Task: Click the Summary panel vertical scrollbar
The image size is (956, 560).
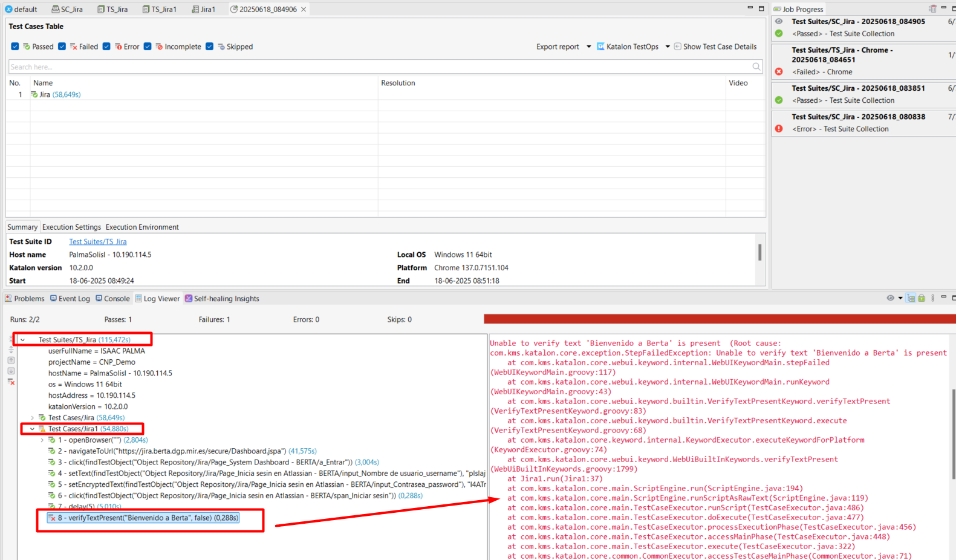Action: (x=759, y=252)
